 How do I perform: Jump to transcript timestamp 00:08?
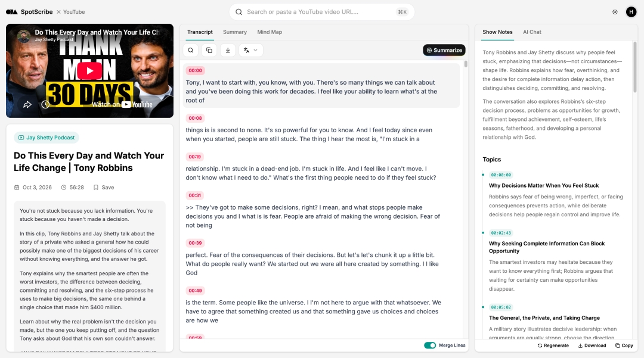(195, 118)
